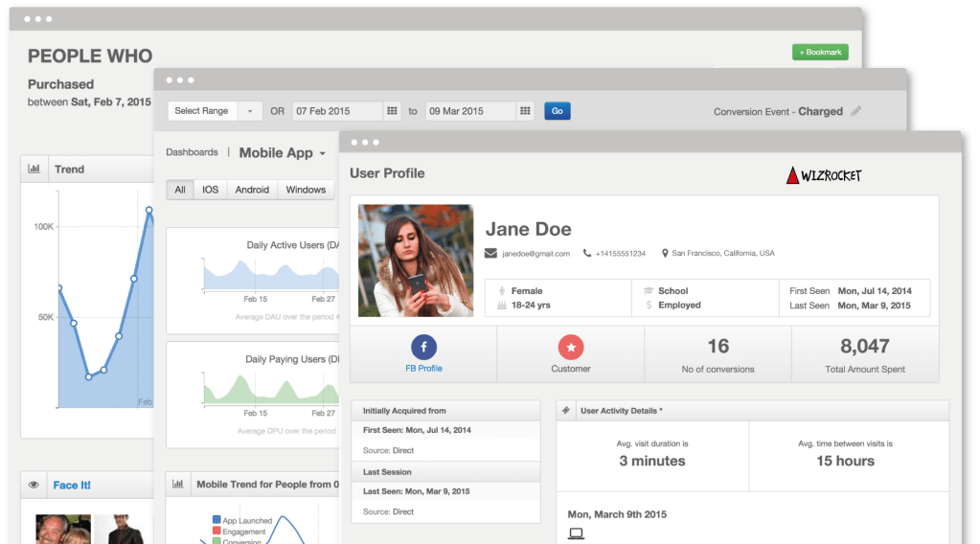Click the green Bookmark button
Image resolution: width=980 pixels, height=544 pixels.
pos(819,53)
